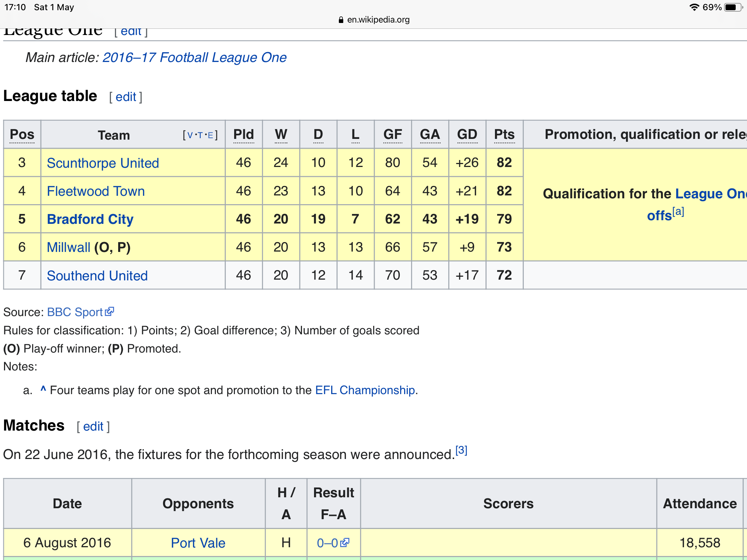Tap the GA column header
Screen dimensions: 747x560
[430, 135]
